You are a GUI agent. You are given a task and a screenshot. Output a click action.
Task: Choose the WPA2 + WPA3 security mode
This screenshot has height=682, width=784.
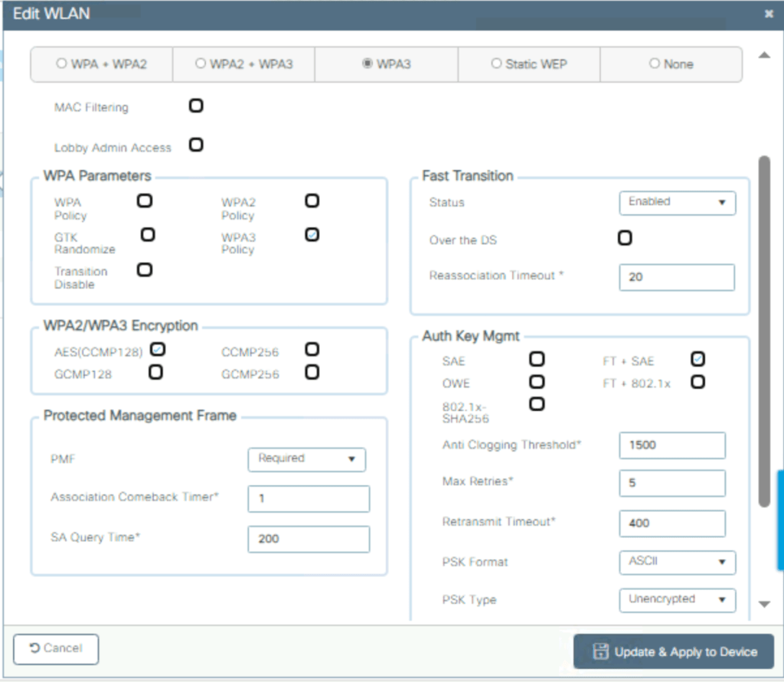point(201,64)
